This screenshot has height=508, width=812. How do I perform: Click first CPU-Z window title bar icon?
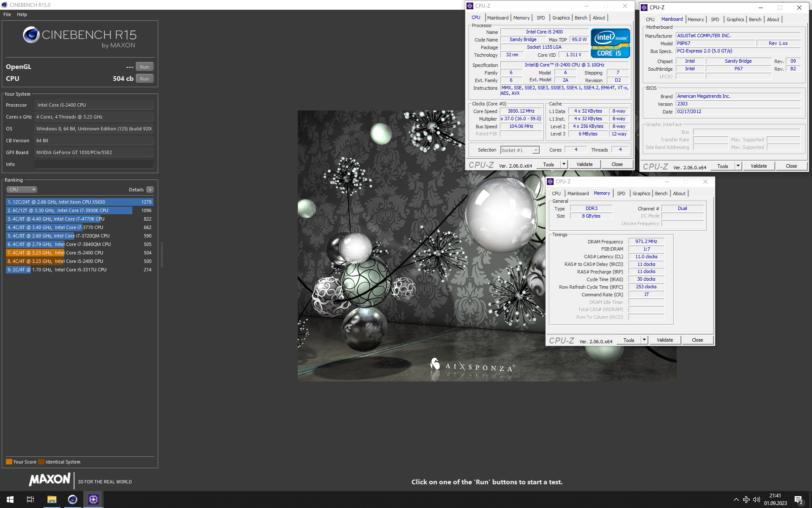470,6
